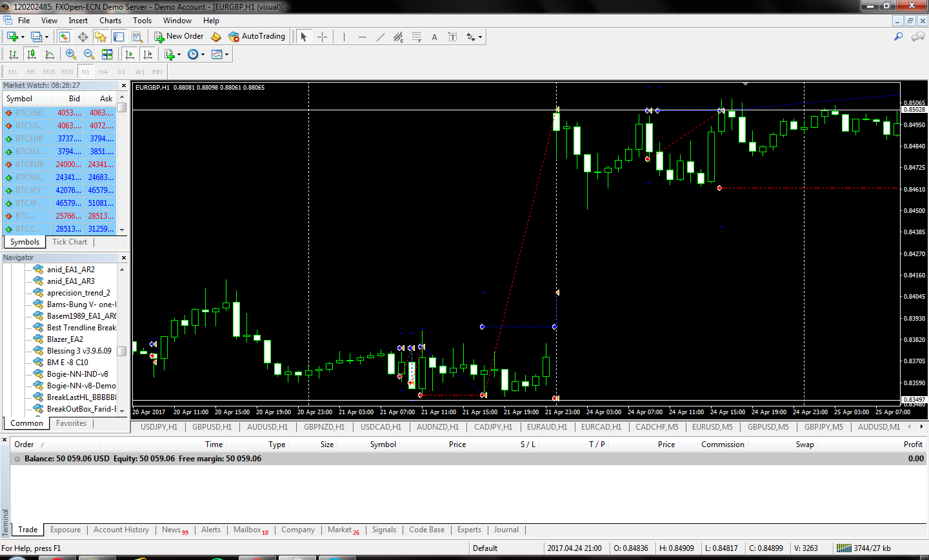This screenshot has width=929, height=560.
Task: Expand the indicators dropdown arrow
Action: click(179, 54)
